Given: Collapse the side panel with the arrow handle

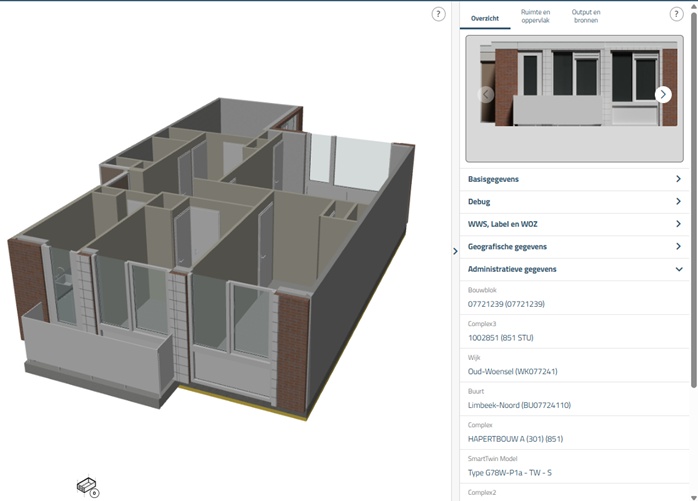Looking at the screenshot, I should pos(455,251).
